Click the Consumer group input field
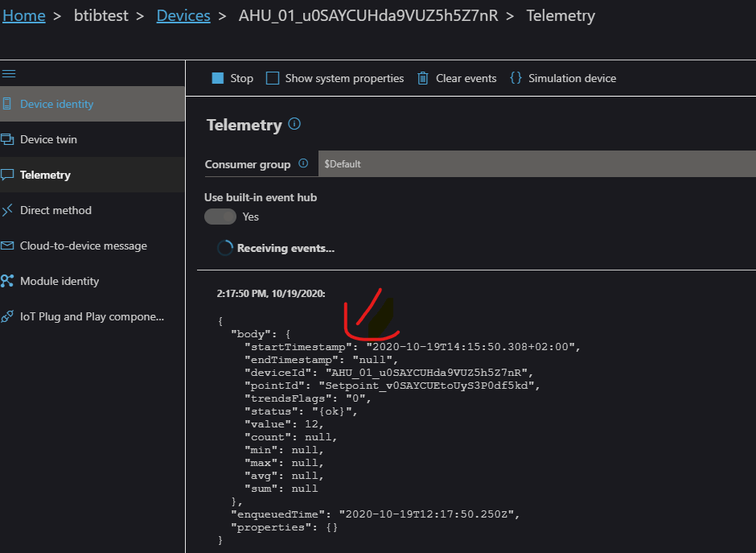 pyautogui.click(x=536, y=163)
